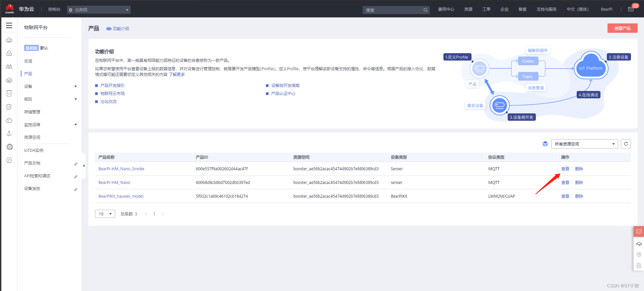
Task: Select 产品 in the sidebar
Action: tap(28, 74)
